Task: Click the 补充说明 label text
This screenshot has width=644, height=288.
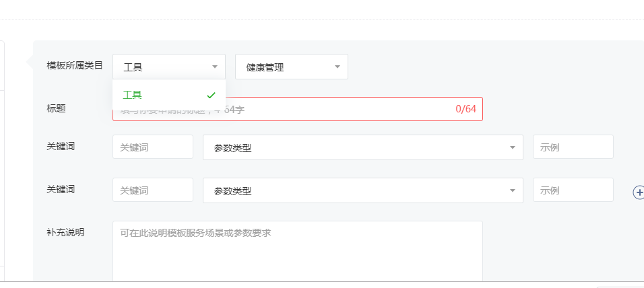Action: pyautogui.click(x=65, y=232)
